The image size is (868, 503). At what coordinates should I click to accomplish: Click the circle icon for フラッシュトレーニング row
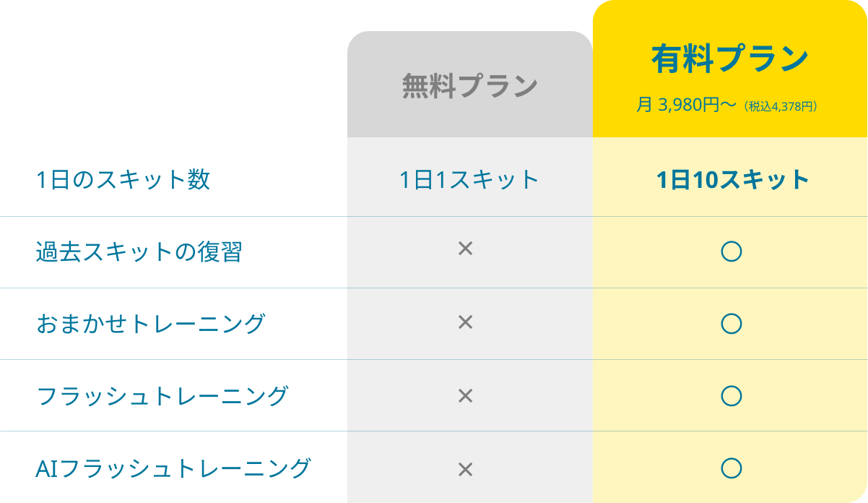tap(731, 396)
